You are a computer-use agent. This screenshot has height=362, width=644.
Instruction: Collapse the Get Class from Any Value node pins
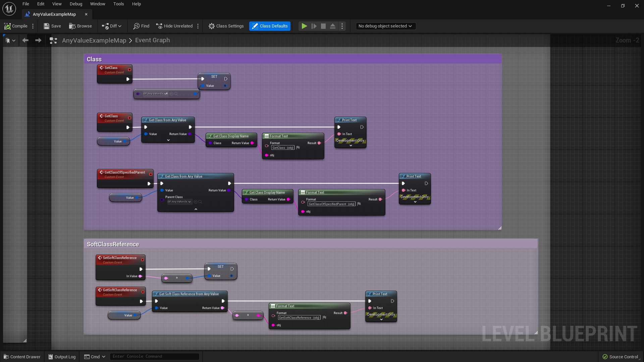[x=196, y=209]
